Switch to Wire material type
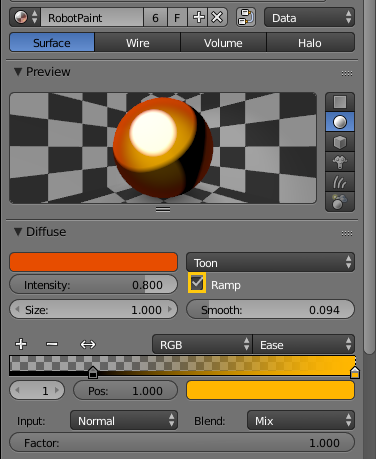376x459 pixels. click(138, 42)
